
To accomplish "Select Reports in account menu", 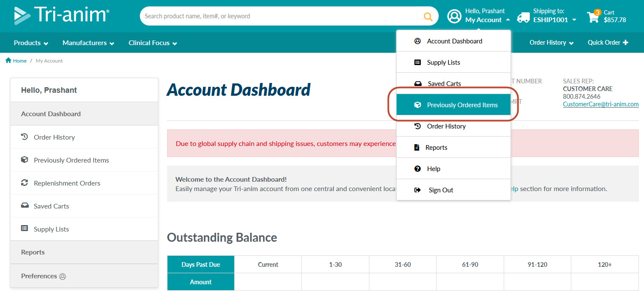I will pyautogui.click(x=454, y=147).
